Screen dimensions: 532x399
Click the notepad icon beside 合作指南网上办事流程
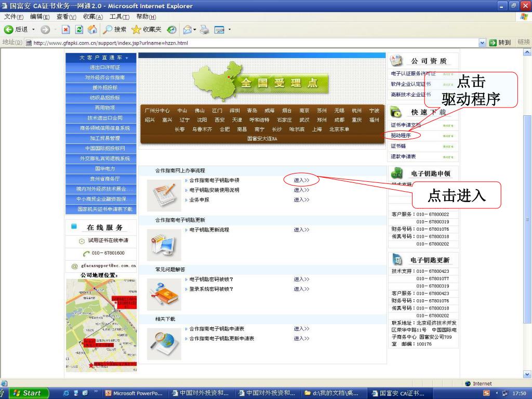click(164, 195)
